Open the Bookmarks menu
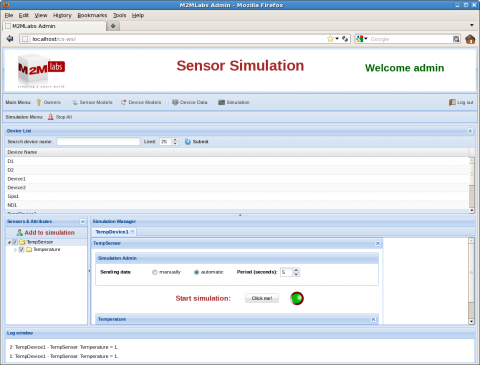Screen dimensions: 480x365 [92, 15]
